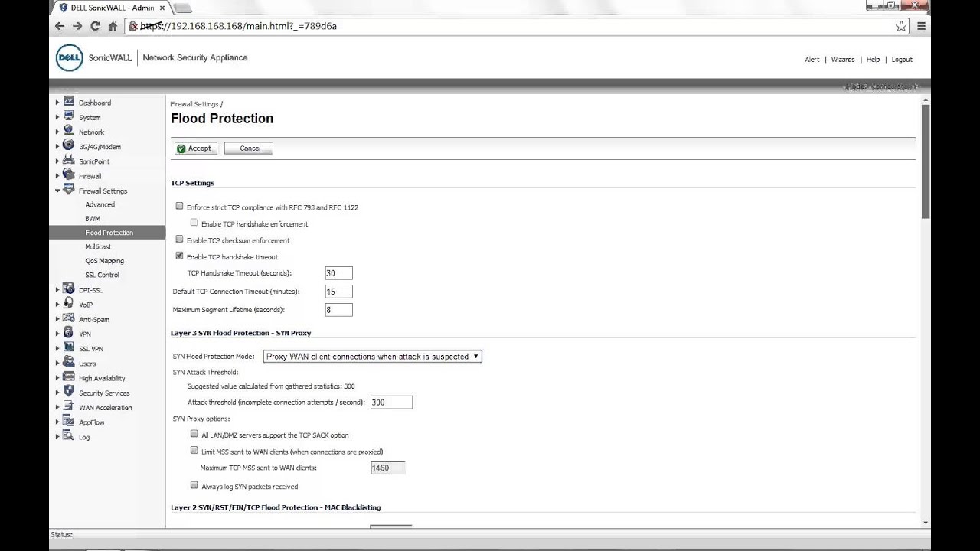This screenshot has height=551, width=980.
Task: Reload the page with the refresh icon
Action: (x=95, y=26)
